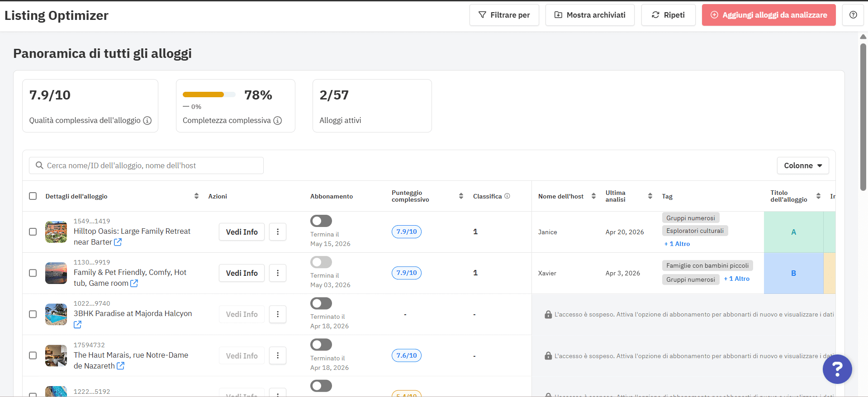Click Aggiungi alloggi da analizzare button
The height and width of the screenshot is (397, 868).
768,15
